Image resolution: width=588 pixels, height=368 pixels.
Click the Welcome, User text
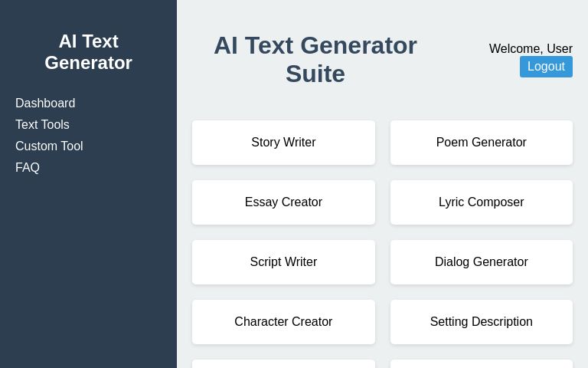click(x=531, y=49)
